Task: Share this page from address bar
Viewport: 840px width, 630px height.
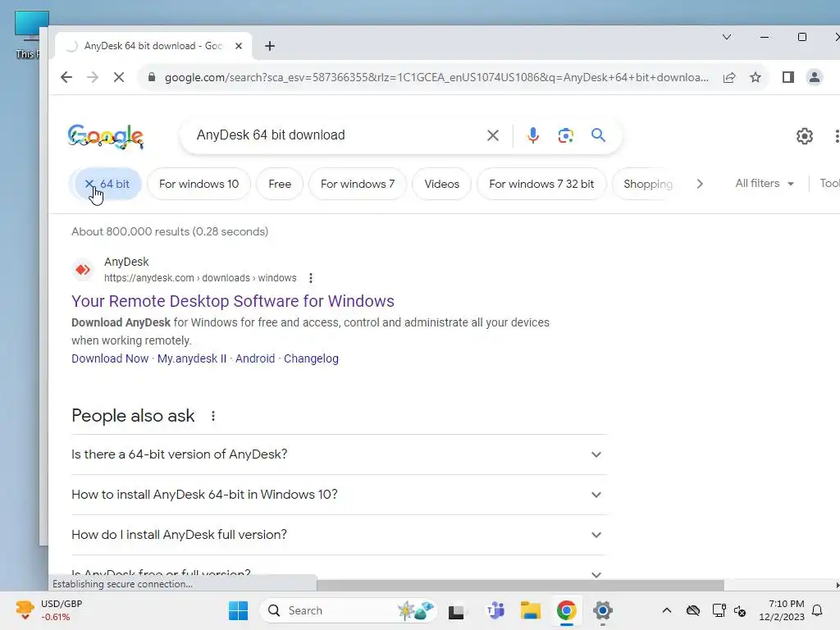Action: tap(729, 77)
